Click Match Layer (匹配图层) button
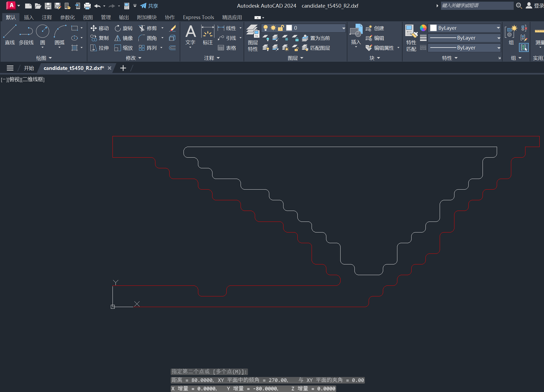Image resolution: width=544 pixels, height=392 pixels. [x=316, y=48]
